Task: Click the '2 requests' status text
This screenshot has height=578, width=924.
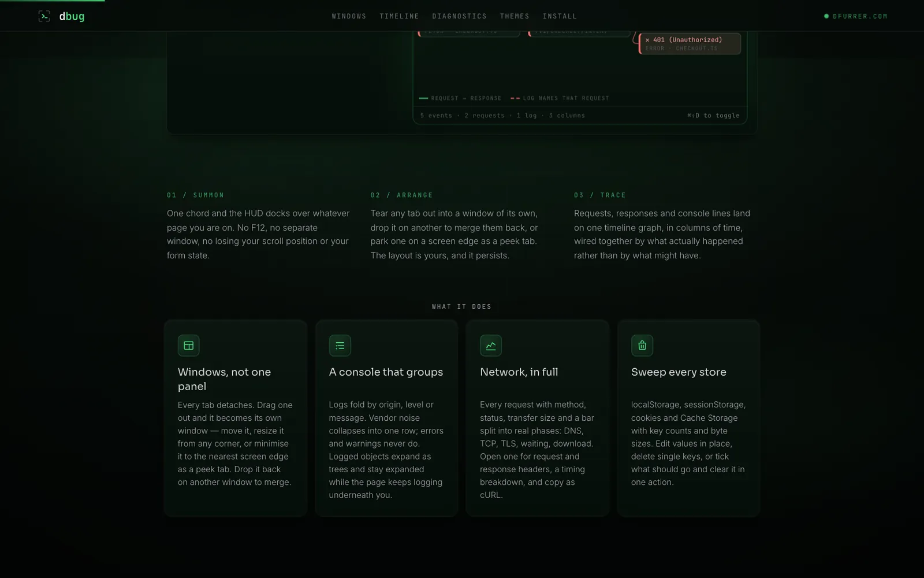Action: click(x=485, y=116)
